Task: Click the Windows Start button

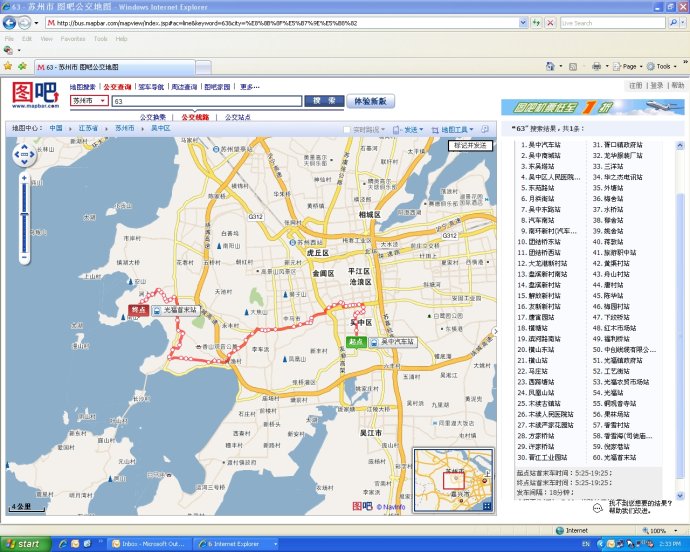Action: click(24, 544)
